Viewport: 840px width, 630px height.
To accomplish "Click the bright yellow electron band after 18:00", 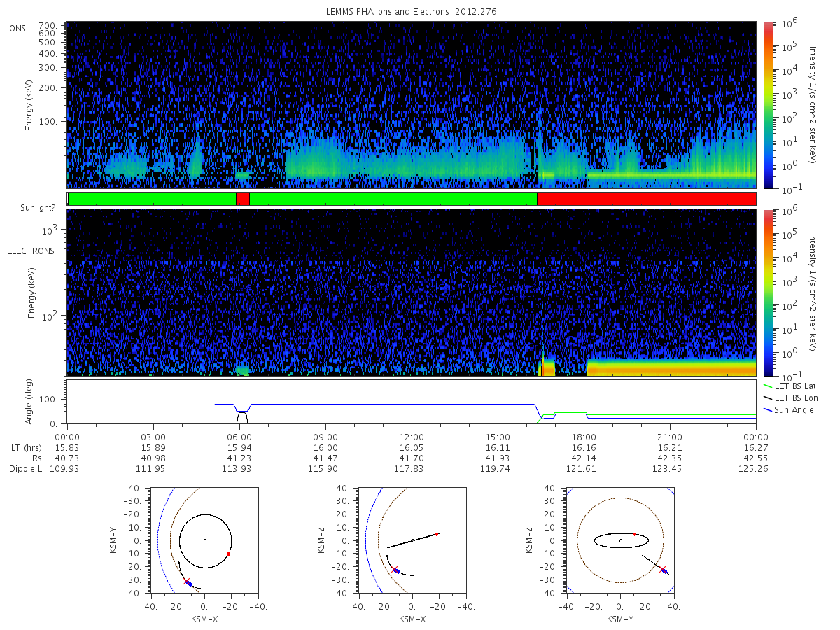I will [x=671, y=367].
